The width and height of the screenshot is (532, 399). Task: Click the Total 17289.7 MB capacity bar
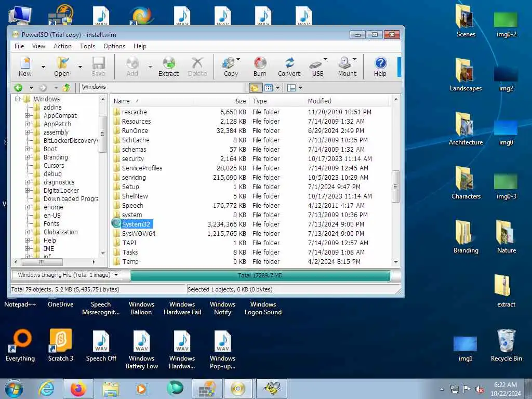[260, 275]
